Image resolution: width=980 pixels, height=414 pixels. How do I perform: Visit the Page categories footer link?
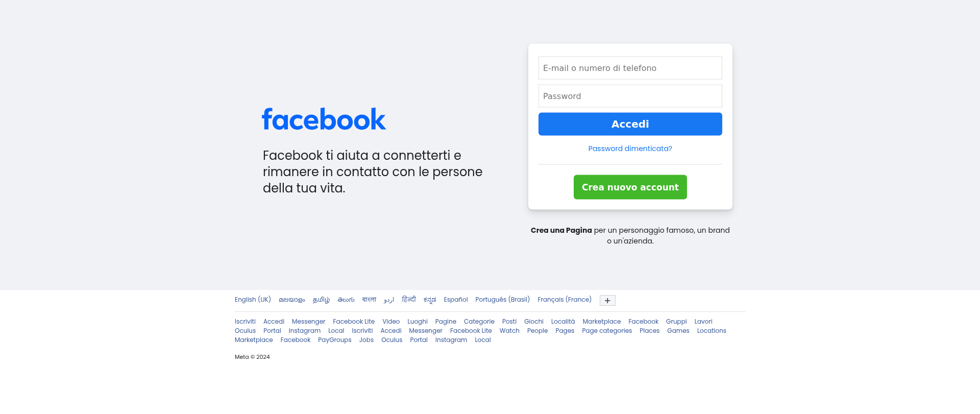[606, 331]
